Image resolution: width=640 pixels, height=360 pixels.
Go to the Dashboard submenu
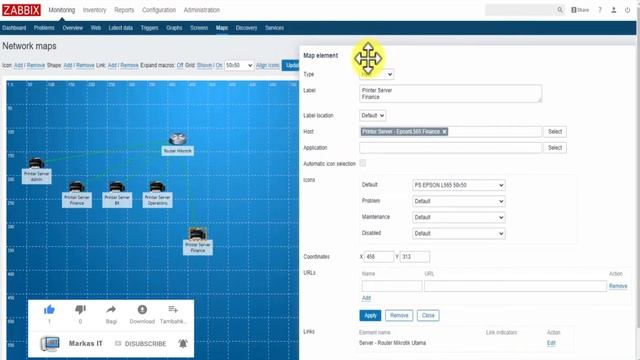[14, 28]
